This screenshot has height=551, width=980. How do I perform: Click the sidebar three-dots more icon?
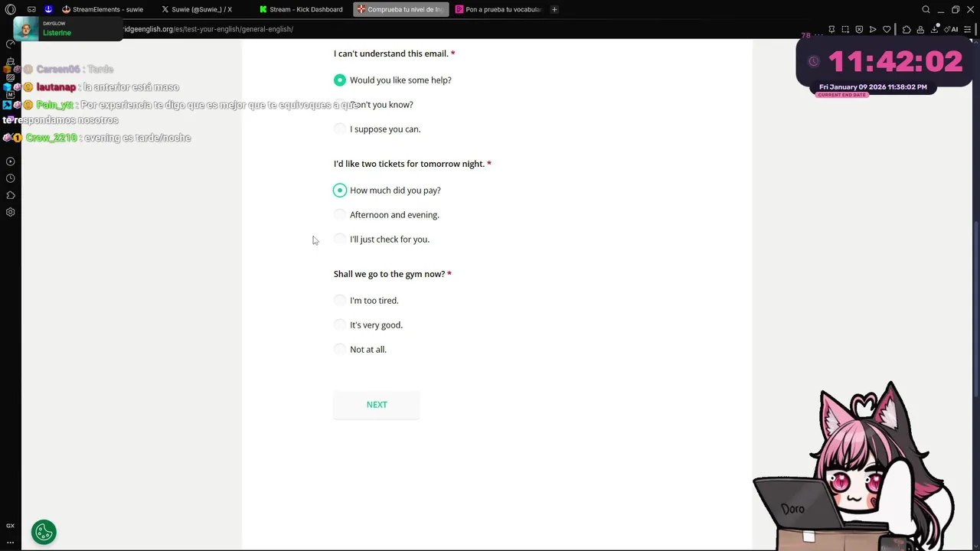[10, 542]
